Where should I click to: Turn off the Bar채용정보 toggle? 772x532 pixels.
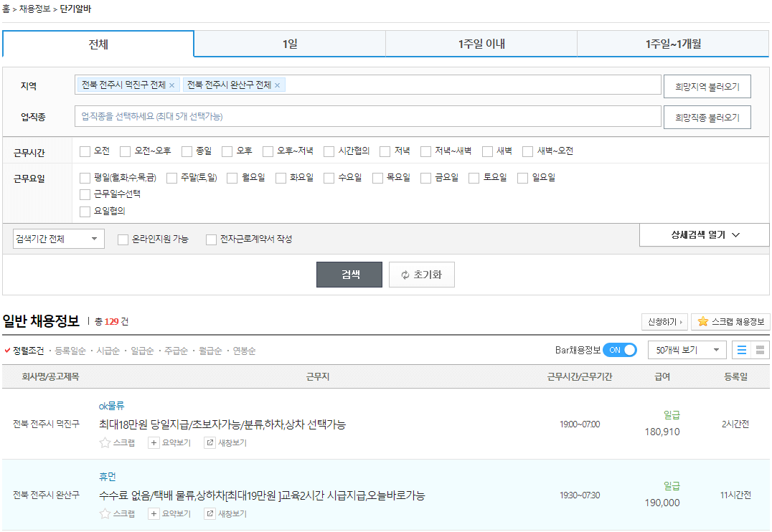pyautogui.click(x=620, y=350)
